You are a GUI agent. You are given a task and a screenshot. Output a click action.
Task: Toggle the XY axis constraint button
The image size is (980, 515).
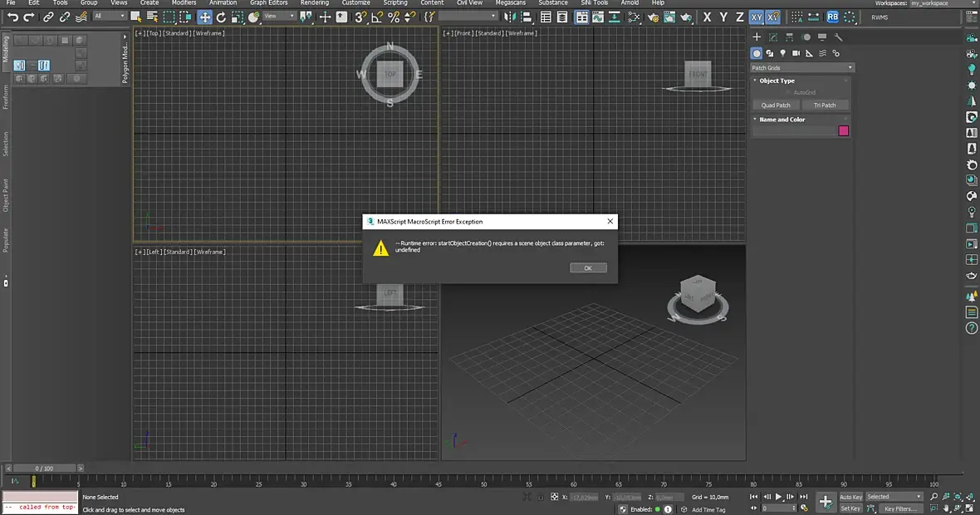[x=757, y=17]
